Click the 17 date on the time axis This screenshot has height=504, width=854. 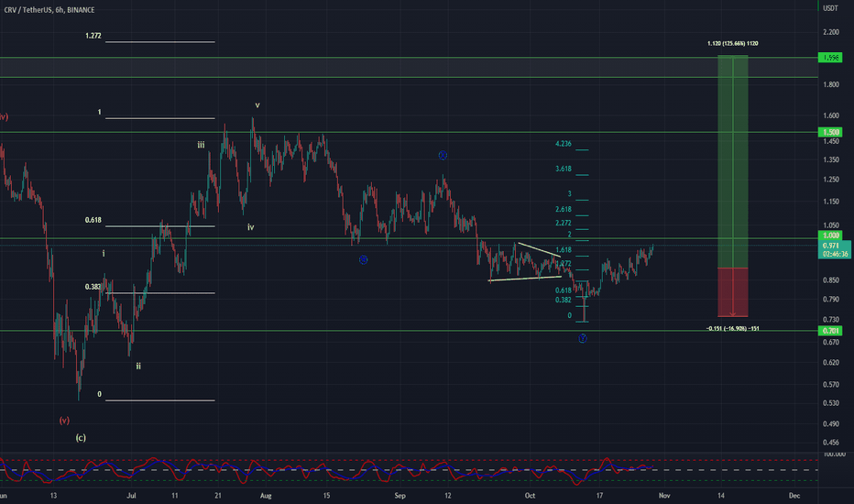pyautogui.click(x=599, y=495)
